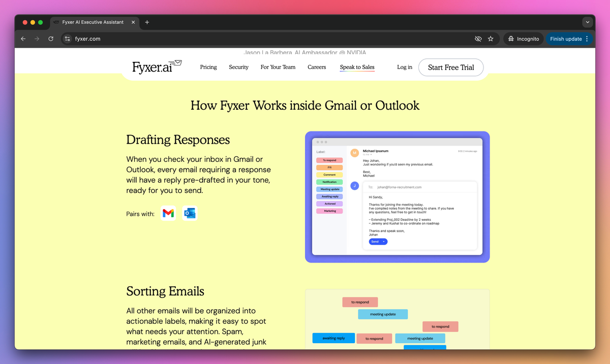This screenshot has height=364, width=610.
Task: Click the 'Drafting Responses' heading
Action: [x=178, y=140]
